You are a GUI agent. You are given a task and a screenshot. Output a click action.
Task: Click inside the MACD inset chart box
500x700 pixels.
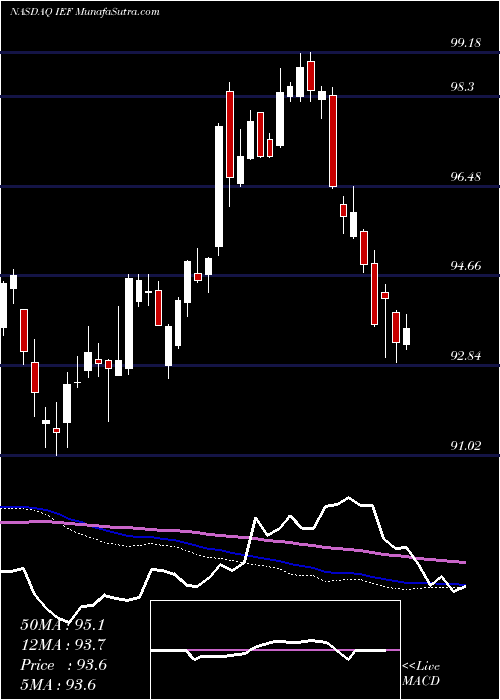pyautogui.click(x=275, y=650)
